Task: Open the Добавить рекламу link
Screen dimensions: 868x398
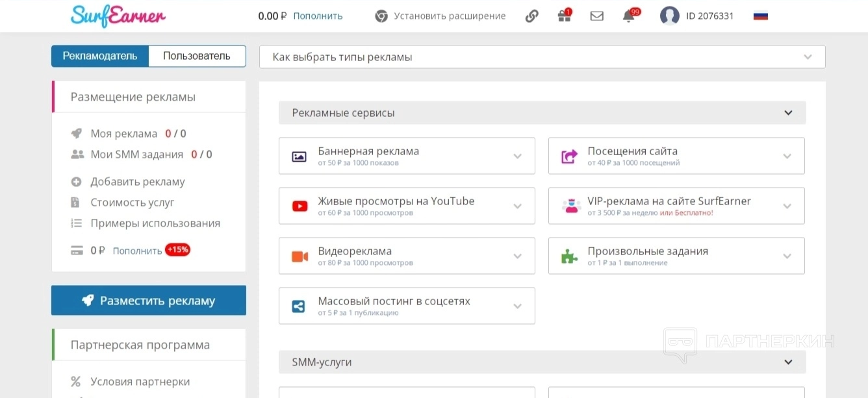Action: point(138,182)
